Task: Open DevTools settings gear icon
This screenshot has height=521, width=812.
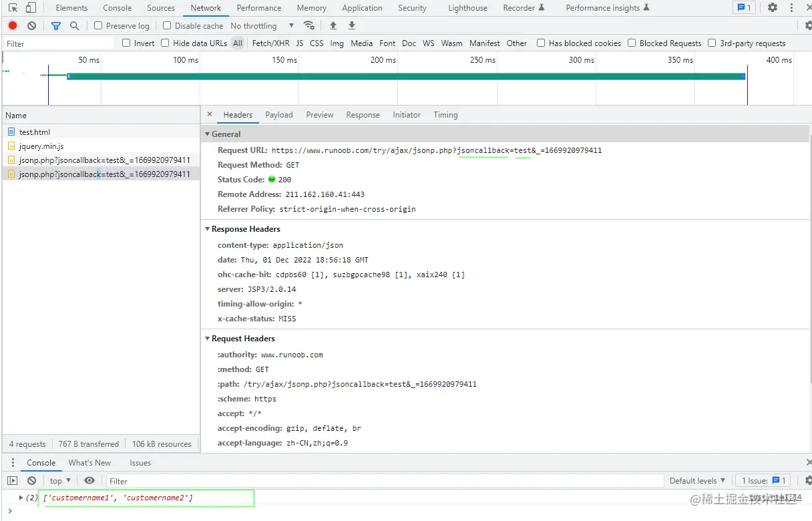Action: (773, 8)
